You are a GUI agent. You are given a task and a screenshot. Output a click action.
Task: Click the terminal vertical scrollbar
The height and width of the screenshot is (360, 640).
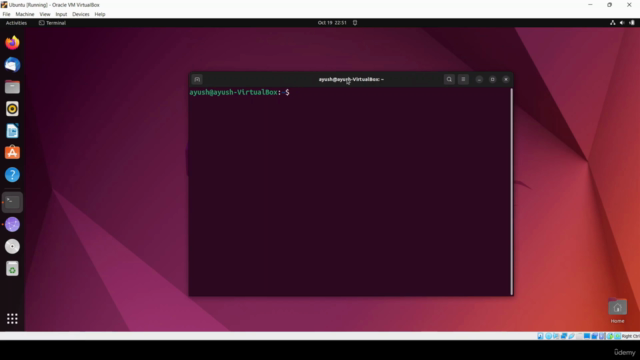[511, 191]
